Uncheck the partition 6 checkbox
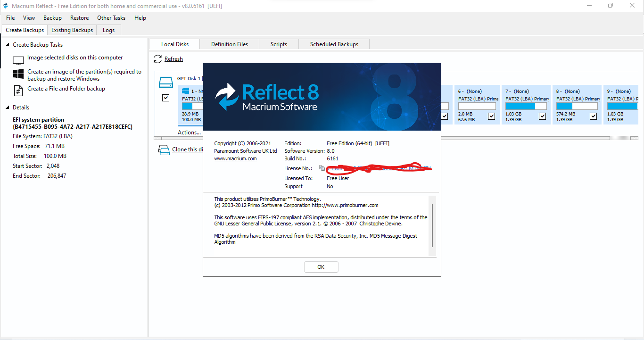Viewport: 644px width, 340px height. (492, 116)
